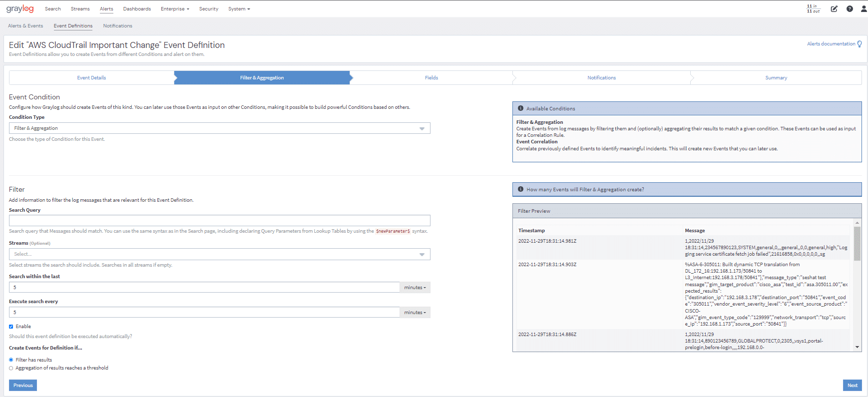868x397 pixels.
Task: Click info icon beside 'How many Events' header
Action: [x=520, y=189]
